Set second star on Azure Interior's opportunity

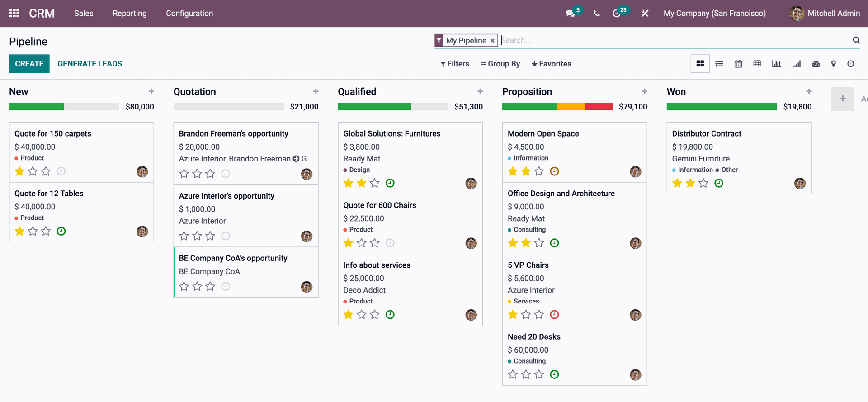[x=197, y=236]
